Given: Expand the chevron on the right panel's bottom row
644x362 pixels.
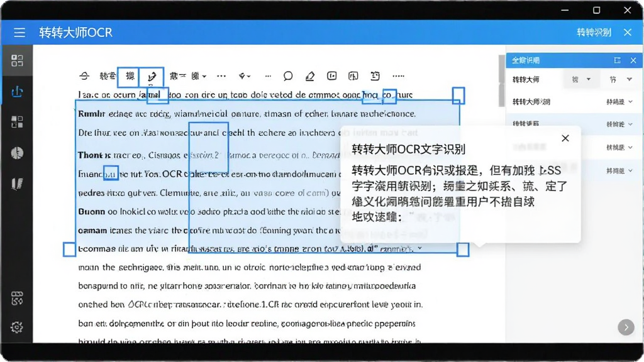Looking at the screenshot, I should 630,171.
